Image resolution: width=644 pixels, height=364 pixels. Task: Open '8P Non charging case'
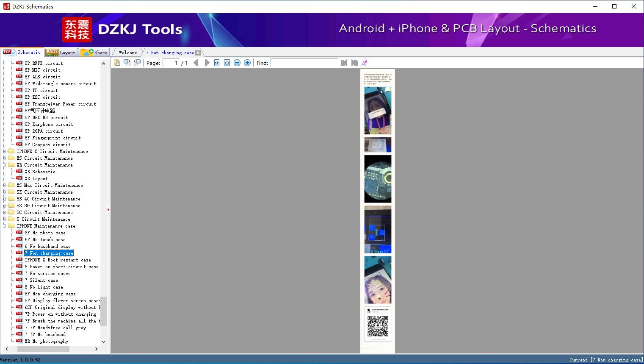pos(50,294)
